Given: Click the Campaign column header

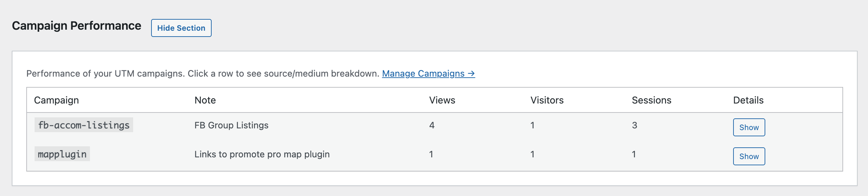Looking at the screenshot, I should click(x=56, y=100).
